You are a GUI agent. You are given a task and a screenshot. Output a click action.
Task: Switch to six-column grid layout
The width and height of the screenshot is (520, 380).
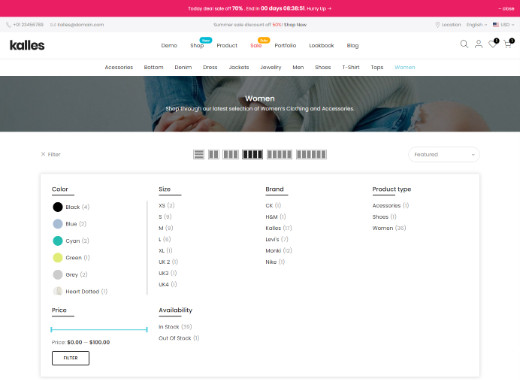point(311,154)
